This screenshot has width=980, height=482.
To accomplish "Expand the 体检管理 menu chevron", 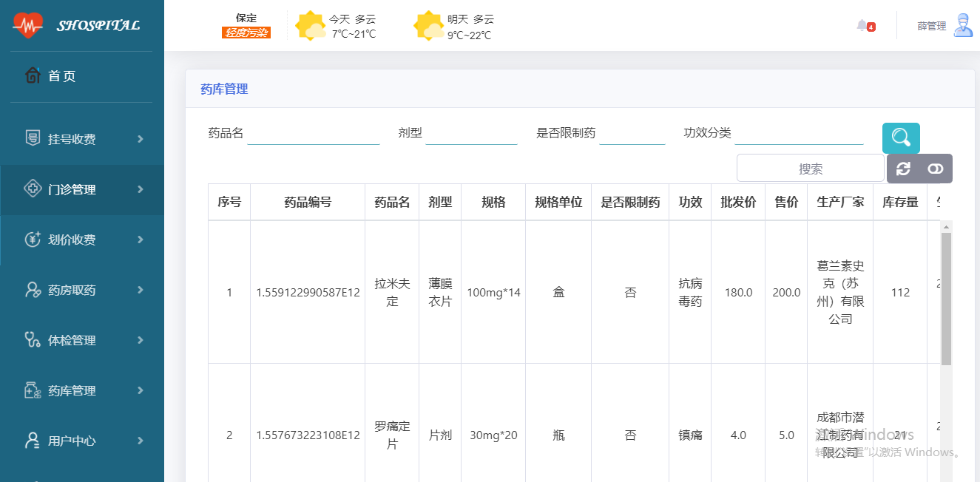I will click(140, 340).
